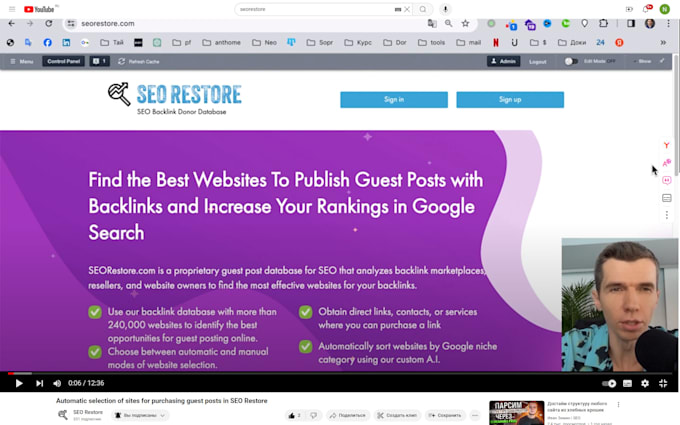Screen dimensions: 680x425
Task: Open the SEO Restore channel name
Action: [88, 412]
